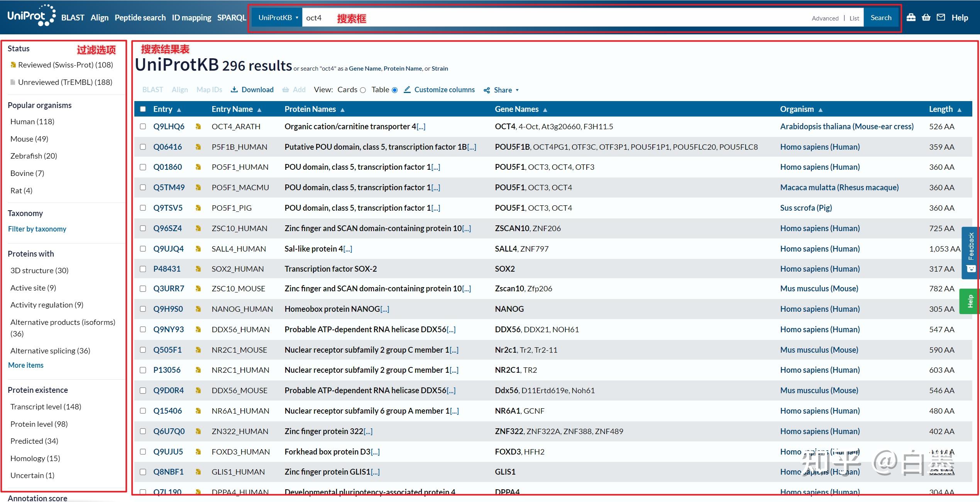Image resolution: width=980 pixels, height=502 pixels.
Task: Open the BLAST menu item
Action: pos(73,18)
